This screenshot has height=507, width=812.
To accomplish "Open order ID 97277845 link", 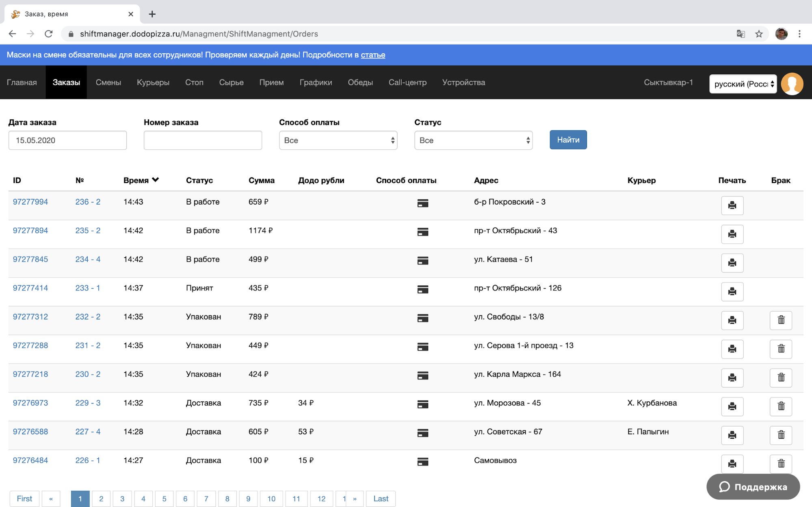I will tap(30, 259).
